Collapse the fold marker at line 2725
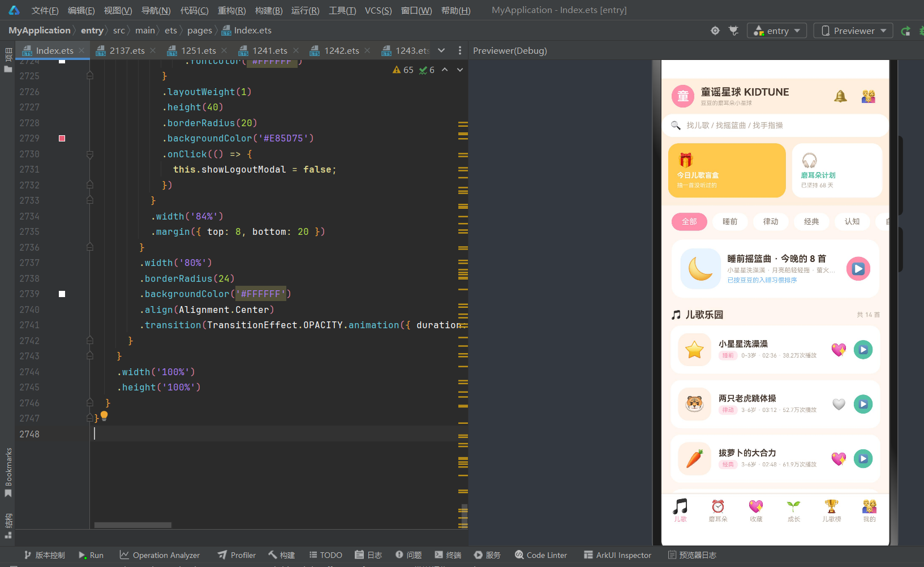The image size is (924, 567). [x=90, y=76]
